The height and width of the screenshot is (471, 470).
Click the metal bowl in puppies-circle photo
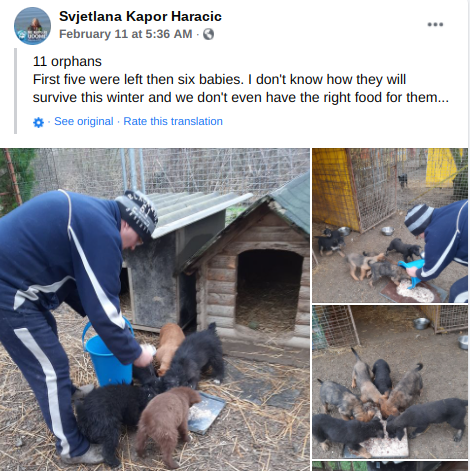[x=421, y=323]
